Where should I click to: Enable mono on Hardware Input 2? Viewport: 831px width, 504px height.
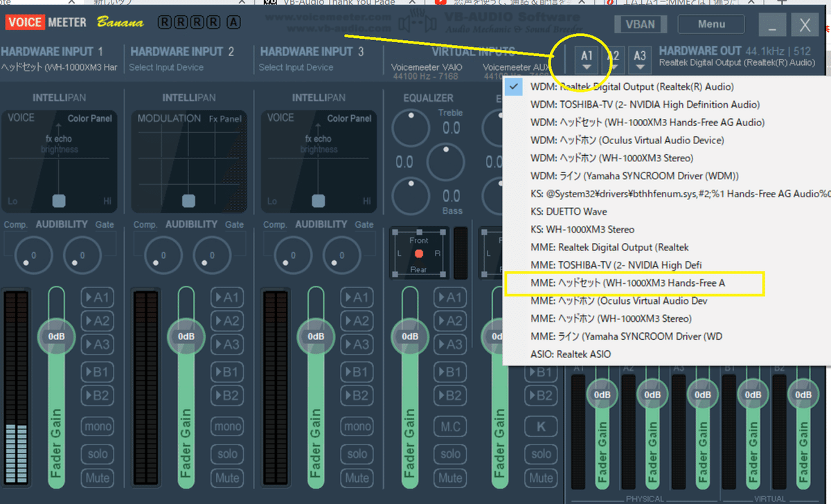[226, 426]
